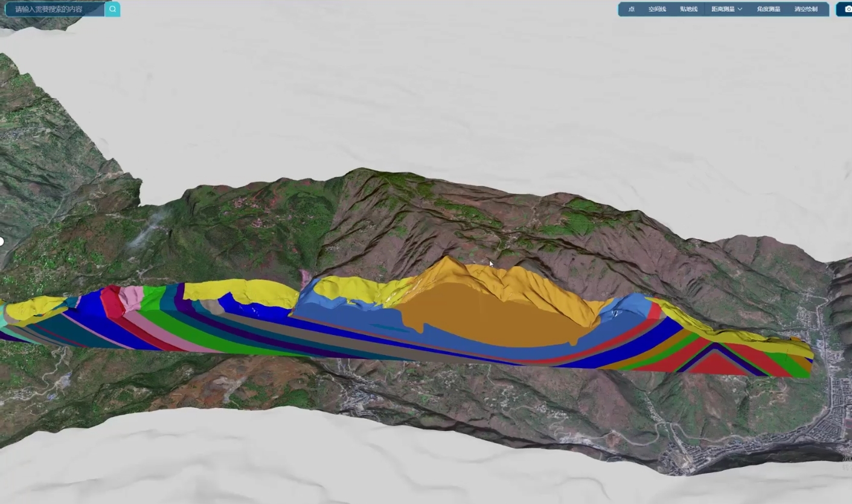Image resolution: width=852 pixels, height=504 pixels.
Task: Click the pink stratum near the model's left side
Action: [x=131, y=299]
